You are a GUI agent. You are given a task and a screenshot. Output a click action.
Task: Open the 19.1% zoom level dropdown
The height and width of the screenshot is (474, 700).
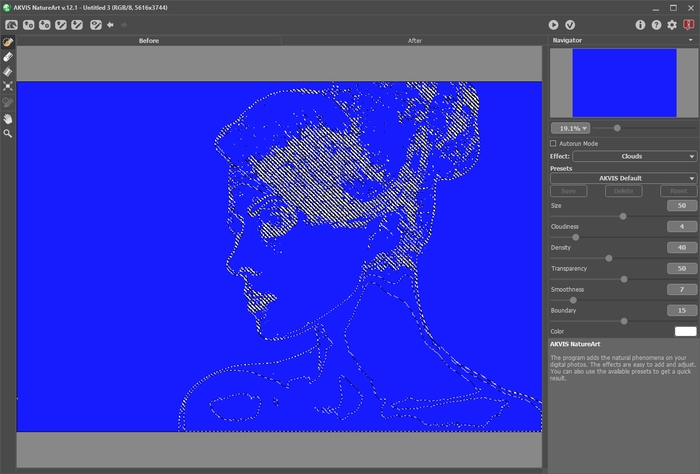tap(570, 129)
